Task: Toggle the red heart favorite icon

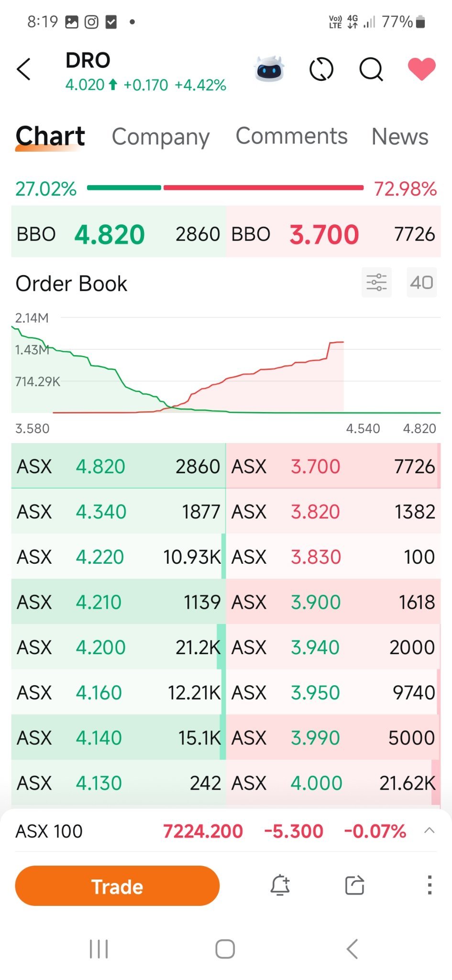Action: point(421,69)
